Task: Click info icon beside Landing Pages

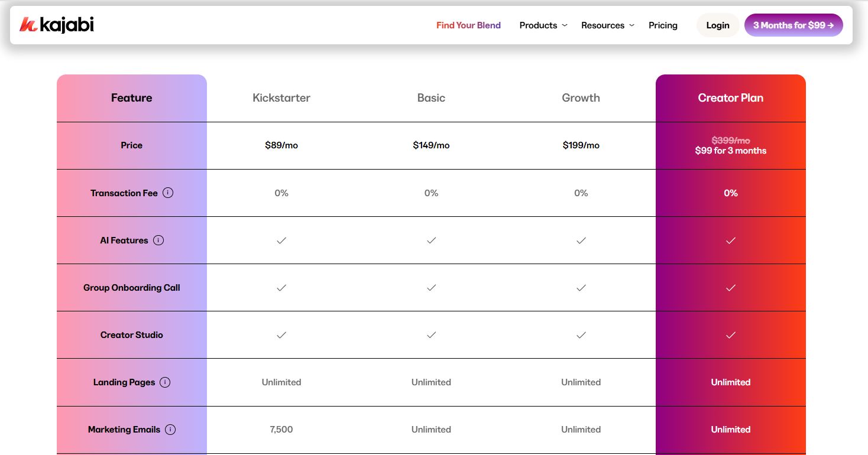Action: click(165, 382)
